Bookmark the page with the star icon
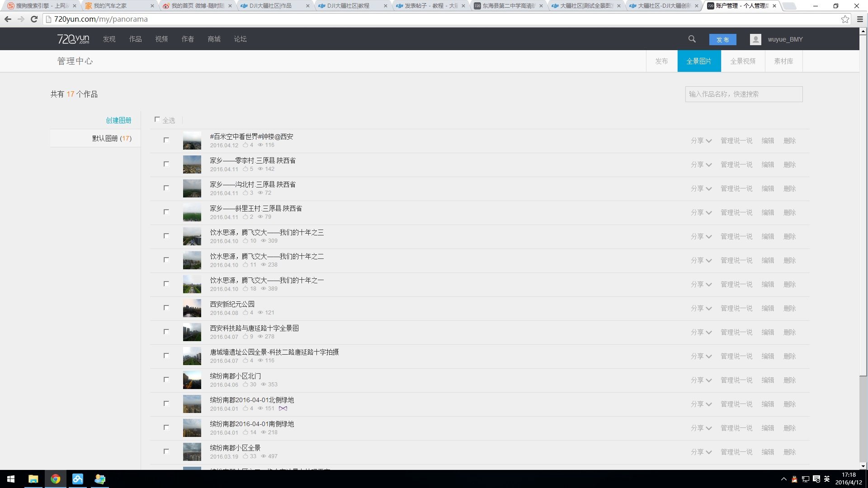 844,19
